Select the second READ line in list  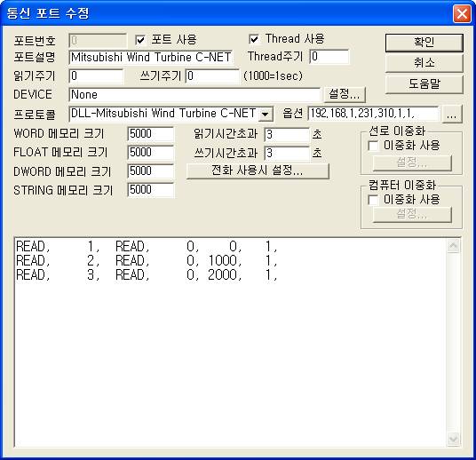(x=147, y=260)
